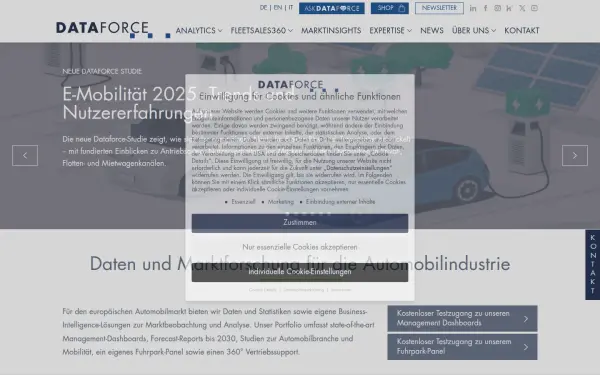
Task: Switch language to IT
Action: click(x=291, y=8)
